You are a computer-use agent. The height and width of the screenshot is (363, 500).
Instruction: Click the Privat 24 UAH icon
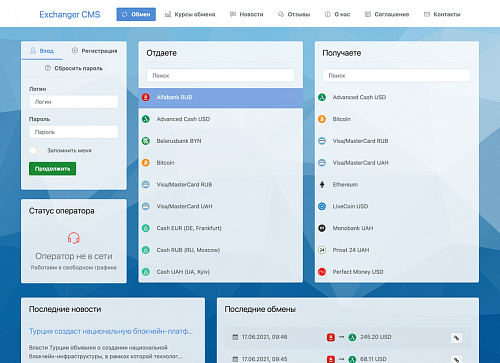coord(322,250)
